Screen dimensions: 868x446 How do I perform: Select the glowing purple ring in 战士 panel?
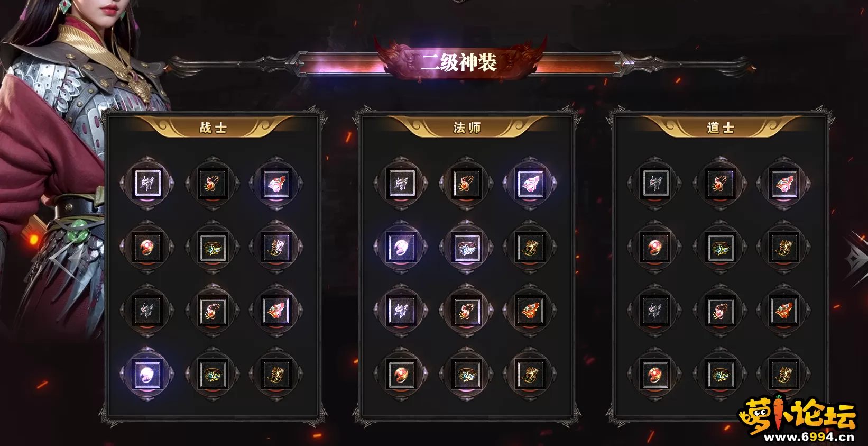(x=147, y=375)
